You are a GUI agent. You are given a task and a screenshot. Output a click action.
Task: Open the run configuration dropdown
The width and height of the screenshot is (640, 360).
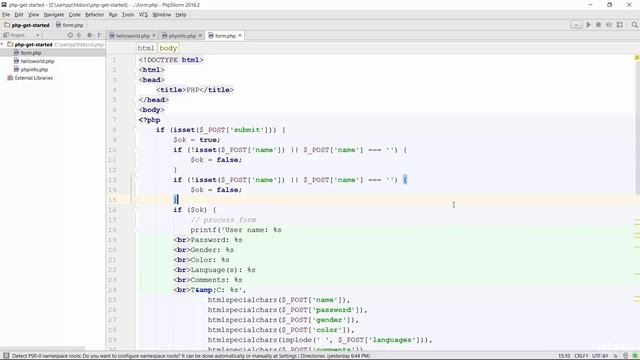point(576,25)
